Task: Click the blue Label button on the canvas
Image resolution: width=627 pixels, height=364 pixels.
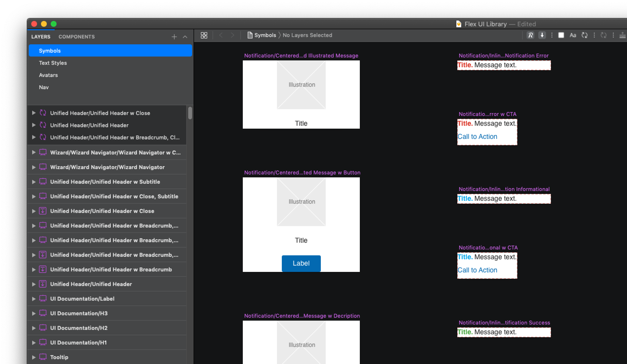Action: pos(301,263)
